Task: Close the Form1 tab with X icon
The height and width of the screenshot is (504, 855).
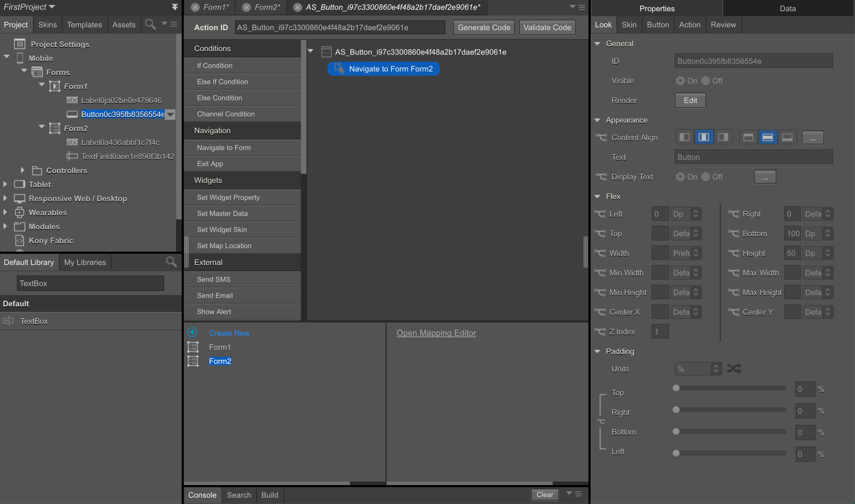Action: pos(195,7)
